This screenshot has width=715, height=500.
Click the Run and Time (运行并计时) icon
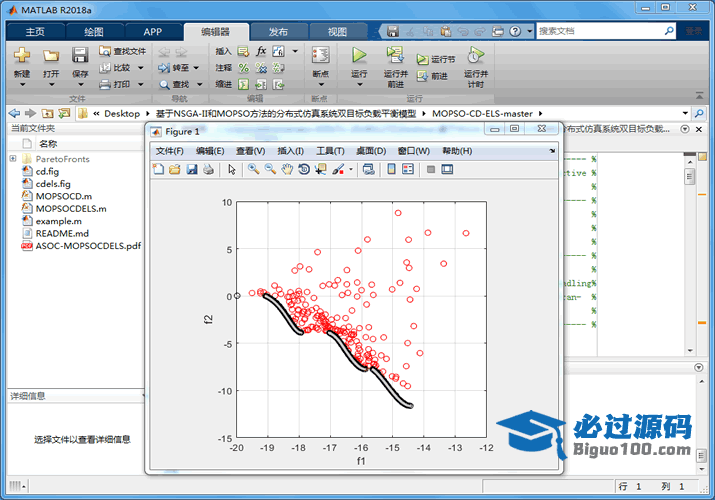pos(476,55)
